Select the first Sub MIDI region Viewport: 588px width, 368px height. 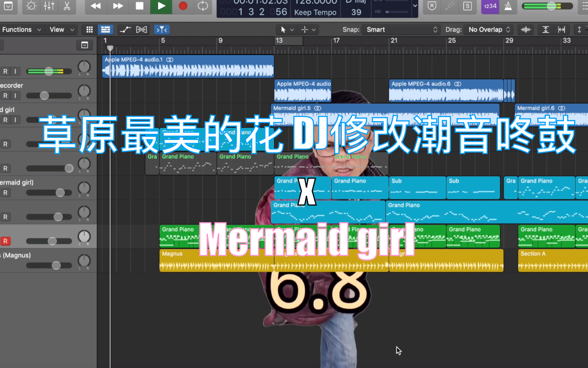(x=417, y=187)
